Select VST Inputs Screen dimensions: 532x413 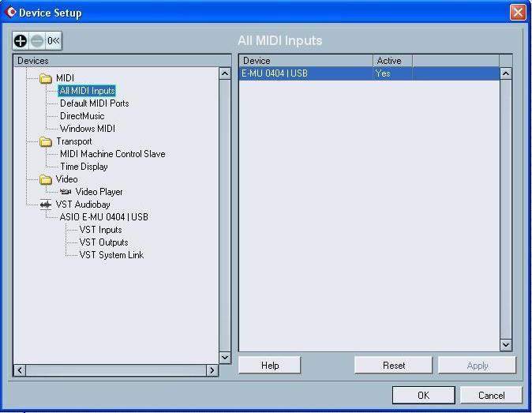[100, 230]
